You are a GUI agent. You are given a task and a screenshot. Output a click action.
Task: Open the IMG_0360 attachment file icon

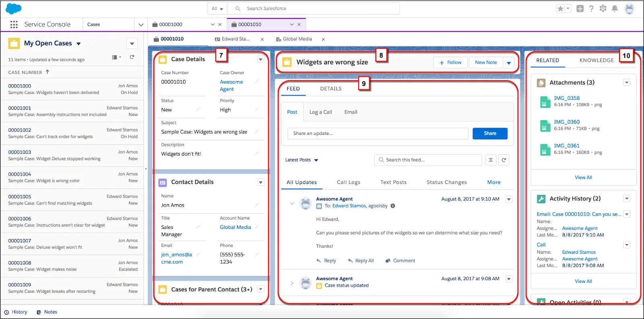coord(545,126)
